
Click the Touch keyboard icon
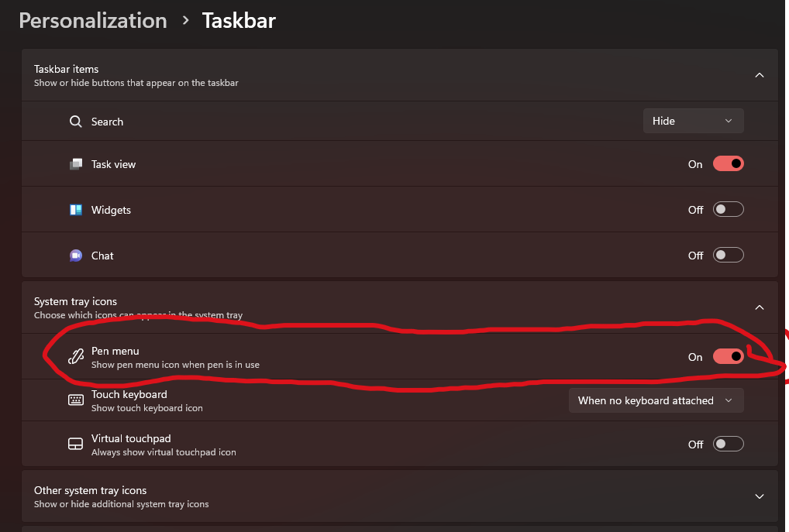(75, 400)
